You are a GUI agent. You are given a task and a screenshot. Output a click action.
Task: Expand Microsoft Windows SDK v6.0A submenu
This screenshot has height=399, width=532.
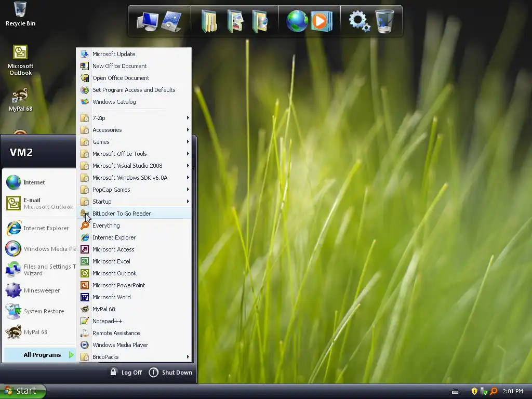coord(135,178)
